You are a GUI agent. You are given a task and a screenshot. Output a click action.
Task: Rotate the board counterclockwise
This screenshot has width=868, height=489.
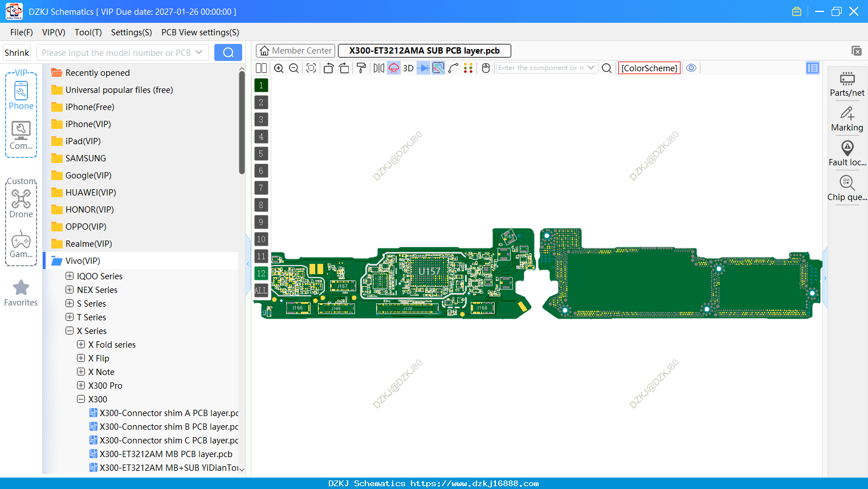[x=328, y=68]
